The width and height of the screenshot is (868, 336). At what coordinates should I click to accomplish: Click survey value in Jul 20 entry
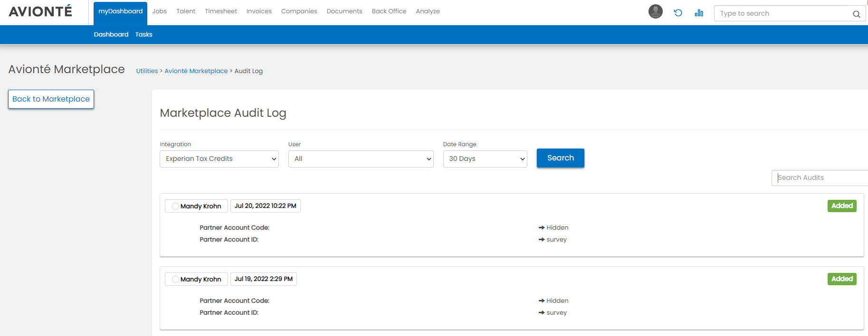[557, 240]
